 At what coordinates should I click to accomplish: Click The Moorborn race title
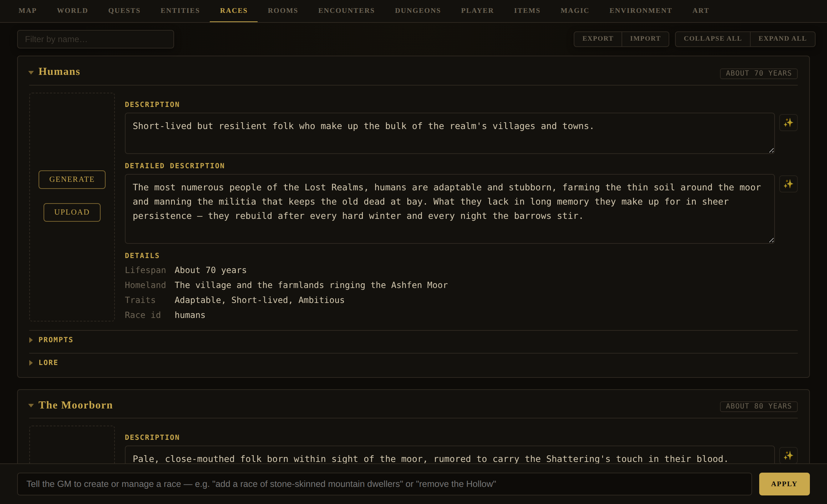point(76,405)
